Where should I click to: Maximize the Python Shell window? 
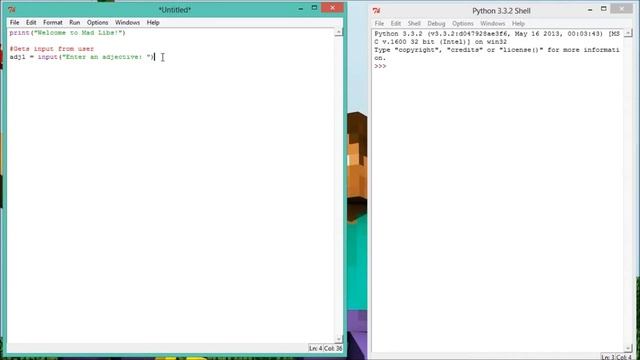[x=604, y=9]
